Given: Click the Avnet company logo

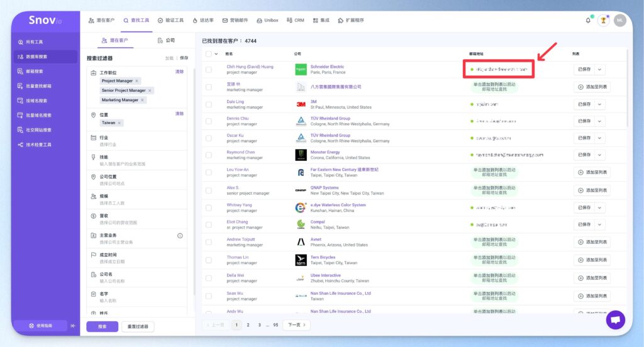Looking at the screenshot, I should point(301,242).
